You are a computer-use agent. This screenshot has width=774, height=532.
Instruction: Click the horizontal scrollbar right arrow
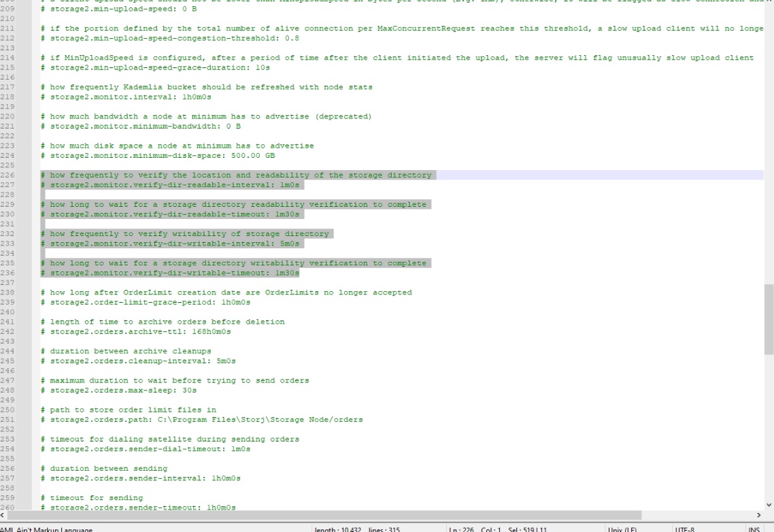(759, 515)
